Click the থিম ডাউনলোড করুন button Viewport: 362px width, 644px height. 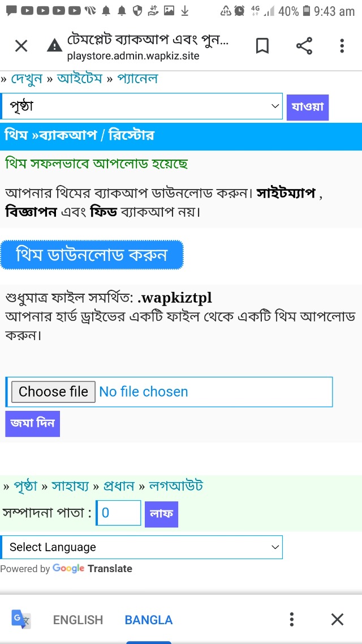pos(92,255)
